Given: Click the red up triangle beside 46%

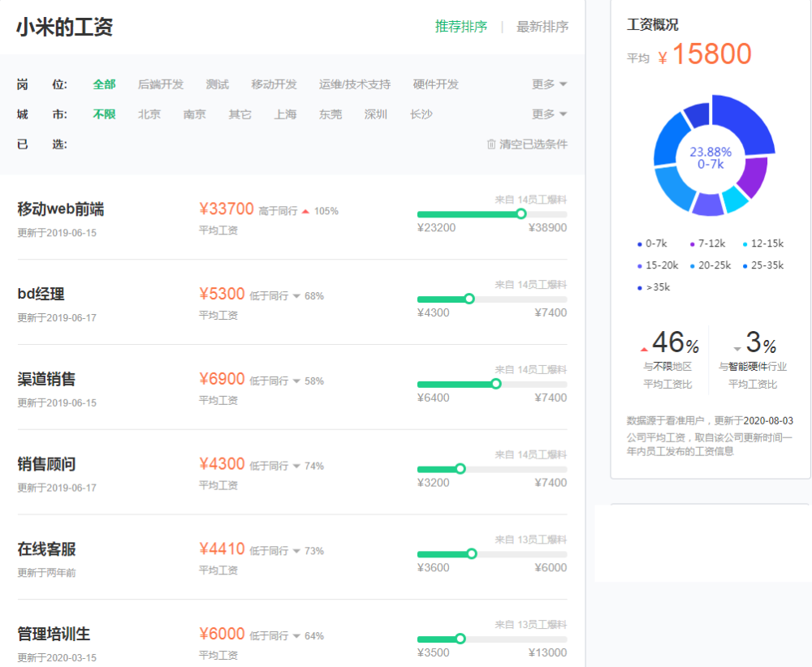Looking at the screenshot, I should 644,349.
